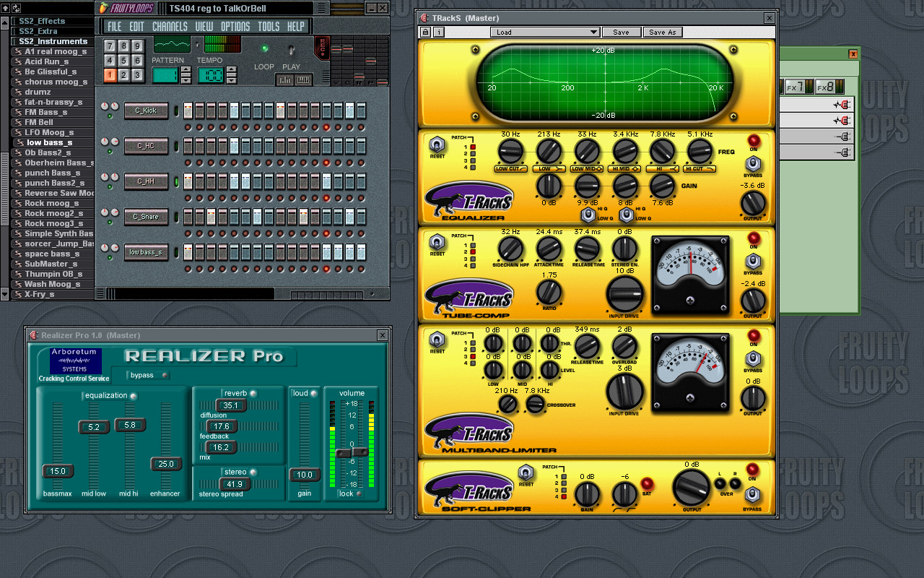This screenshot has height=578, width=924.
Task: Click the REC record button
Action: [x=322, y=48]
